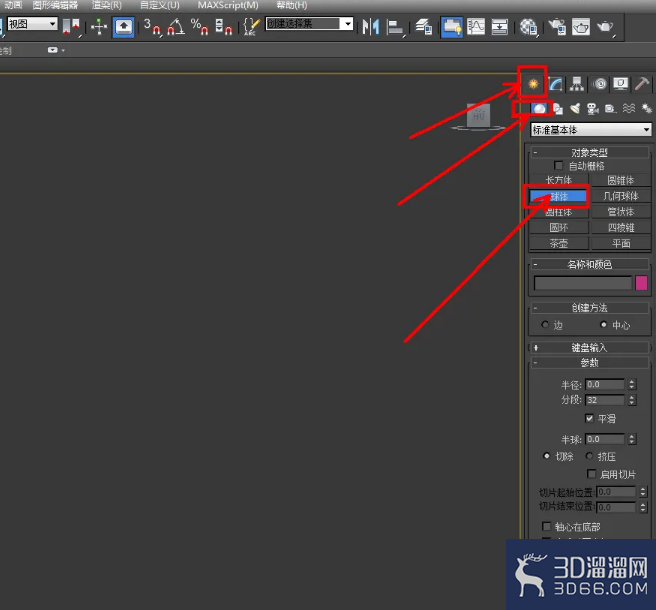Uncheck the 平滑 checkbox
The image size is (656, 610).
(x=589, y=418)
